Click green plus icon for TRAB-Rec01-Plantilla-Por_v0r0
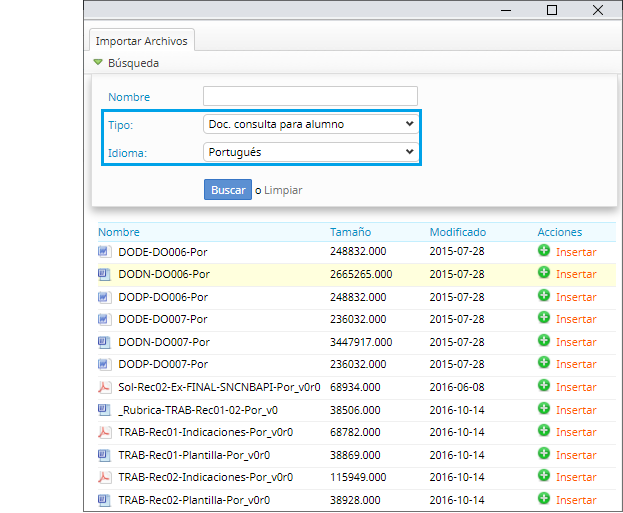This screenshot has height=513, width=623. (544, 454)
